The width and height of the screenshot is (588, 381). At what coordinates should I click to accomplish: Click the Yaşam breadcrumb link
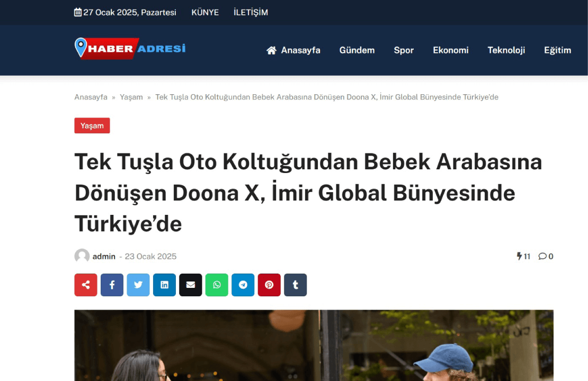(x=131, y=97)
